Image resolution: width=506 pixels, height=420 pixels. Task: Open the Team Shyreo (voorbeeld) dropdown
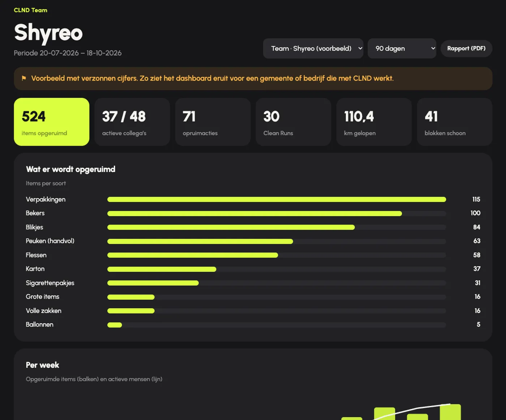tap(313, 48)
